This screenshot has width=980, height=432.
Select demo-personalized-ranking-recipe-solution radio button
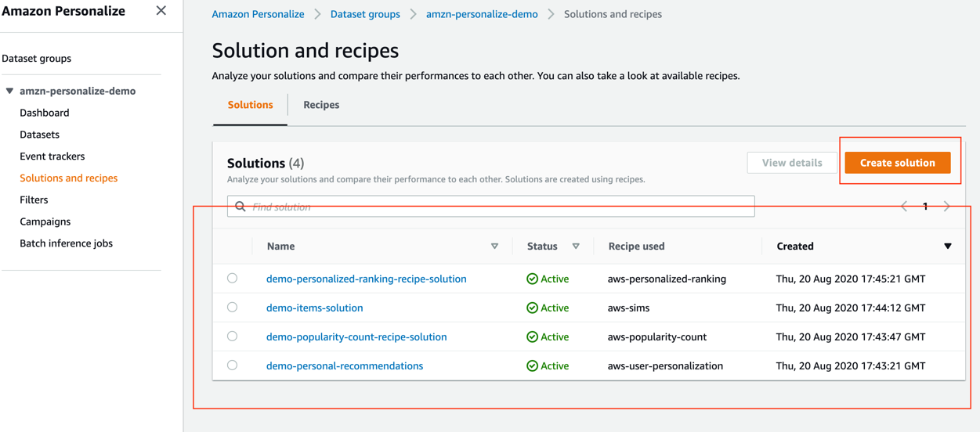[233, 279]
